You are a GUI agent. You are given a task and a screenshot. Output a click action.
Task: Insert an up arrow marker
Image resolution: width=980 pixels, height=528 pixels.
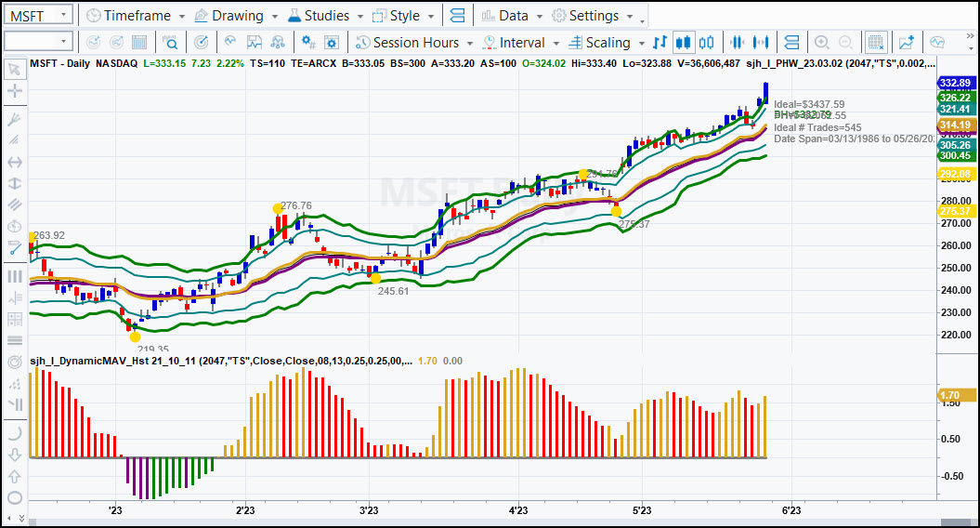point(14,477)
